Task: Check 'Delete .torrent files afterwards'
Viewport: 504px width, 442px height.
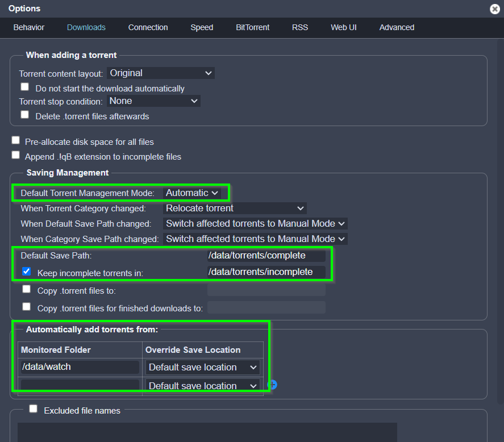Action: pyautogui.click(x=25, y=115)
